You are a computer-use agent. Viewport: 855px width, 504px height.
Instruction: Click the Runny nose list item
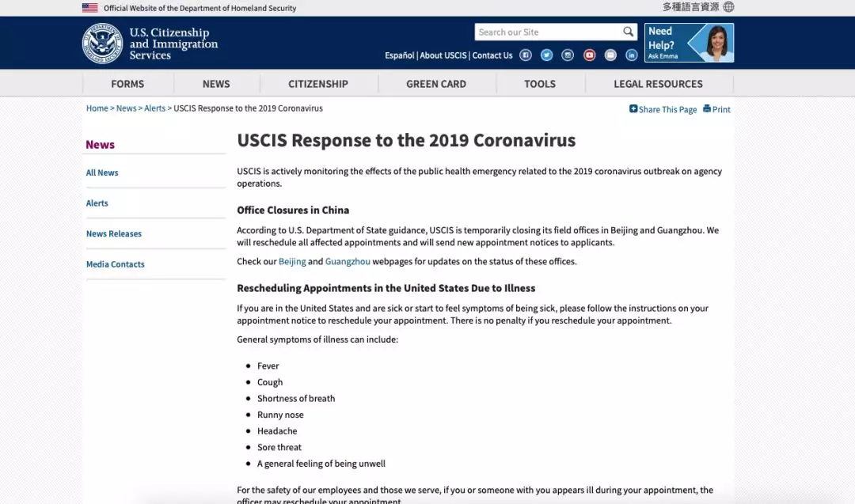(x=280, y=415)
